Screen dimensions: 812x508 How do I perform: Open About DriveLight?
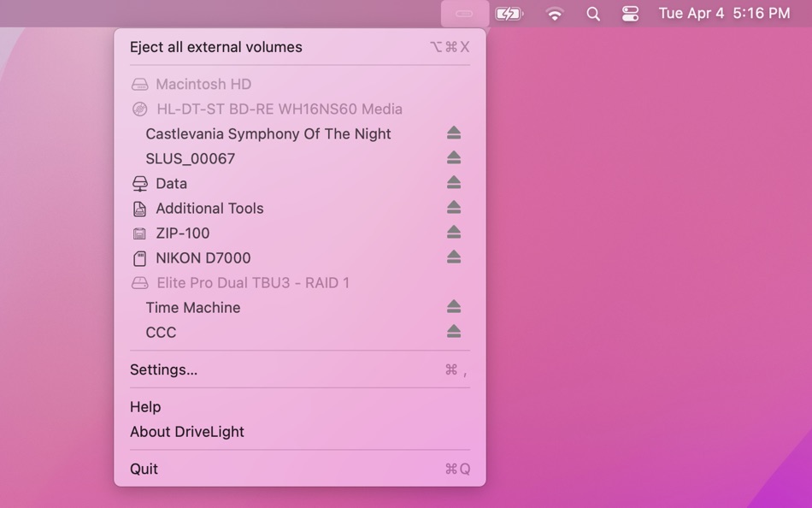pyautogui.click(x=300, y=432)
